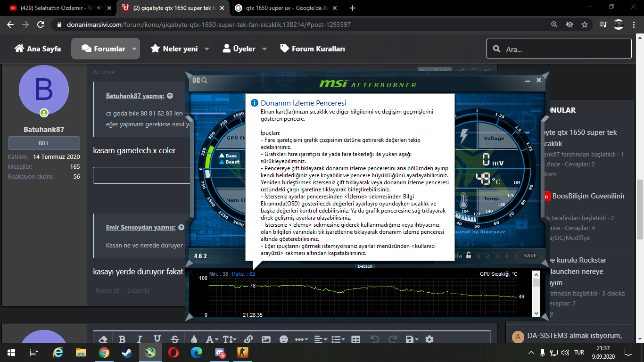Image resolution: width=644 pixels, height=362 pixels.
Task: Open more insert options ellipsis dropdown
Action: tap(302, 339)
